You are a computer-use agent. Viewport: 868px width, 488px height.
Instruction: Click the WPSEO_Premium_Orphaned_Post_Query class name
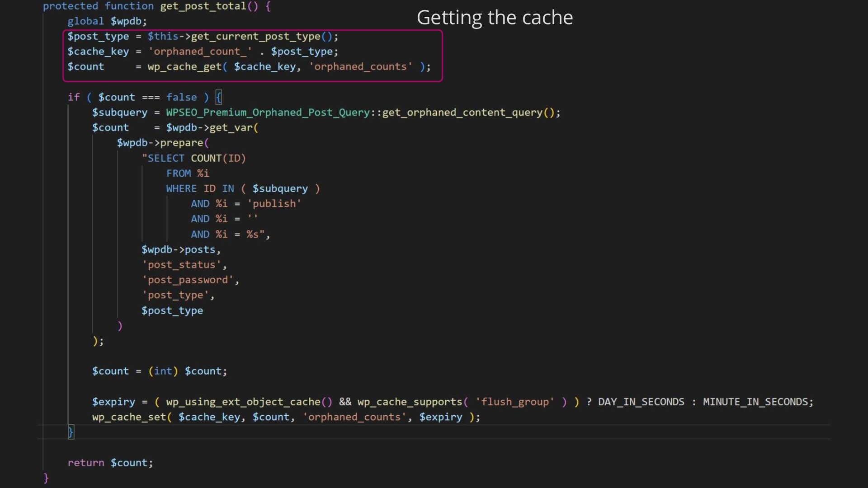(x=268, y=113)
